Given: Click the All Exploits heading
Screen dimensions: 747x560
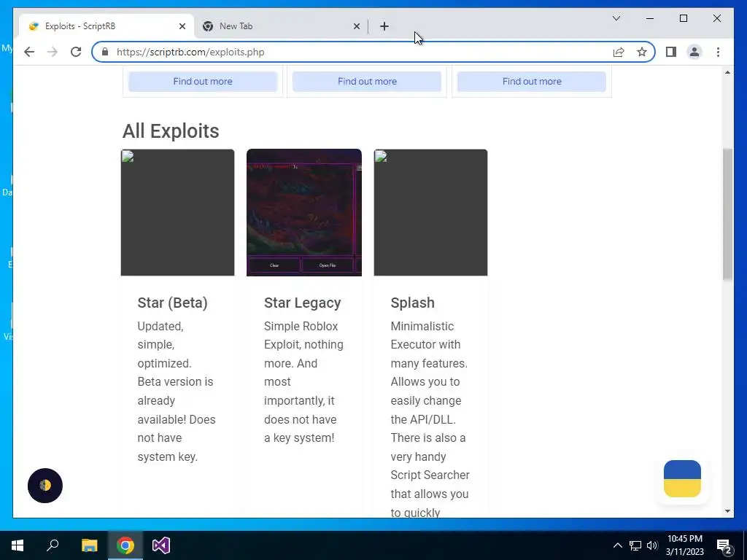Looking at the screenshot, I should click(171, 131).
